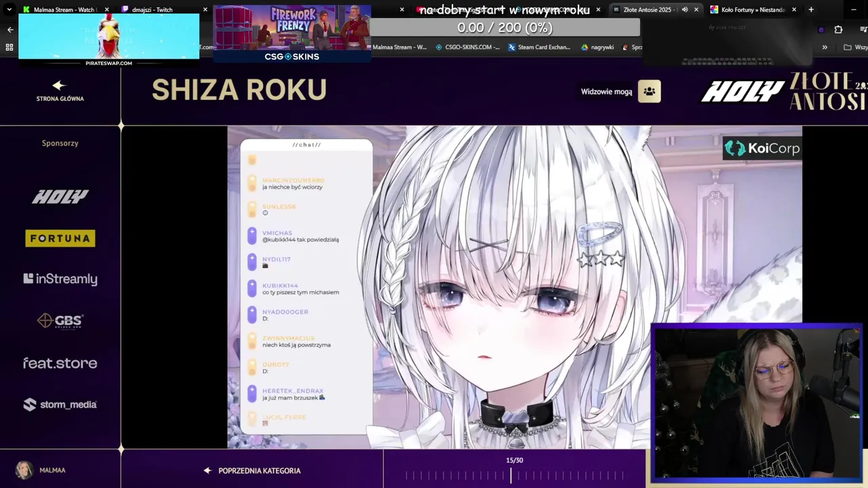Screen dimensions: 868x488
Task: Close the Koło Fortuny tab
Action: (x=794, y=9)
